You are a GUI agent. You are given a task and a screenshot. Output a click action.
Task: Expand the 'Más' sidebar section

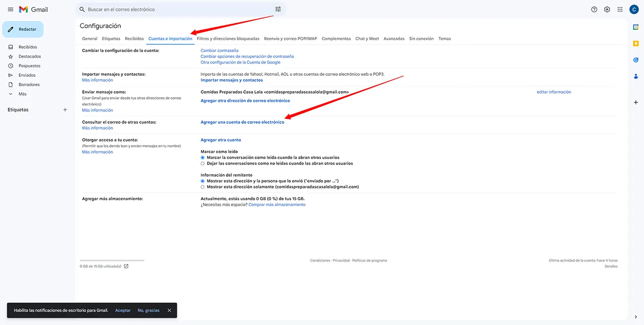22,94
